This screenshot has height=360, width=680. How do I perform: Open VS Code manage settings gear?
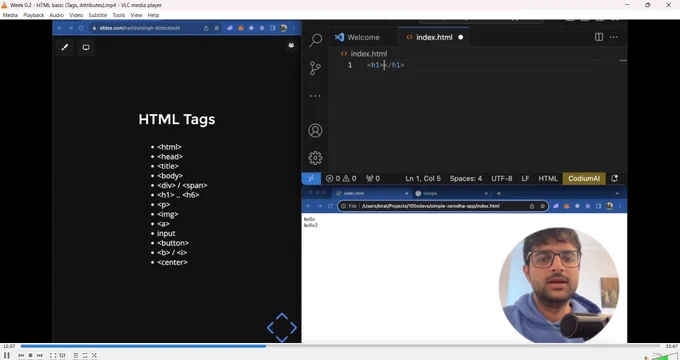pos(315,158)
